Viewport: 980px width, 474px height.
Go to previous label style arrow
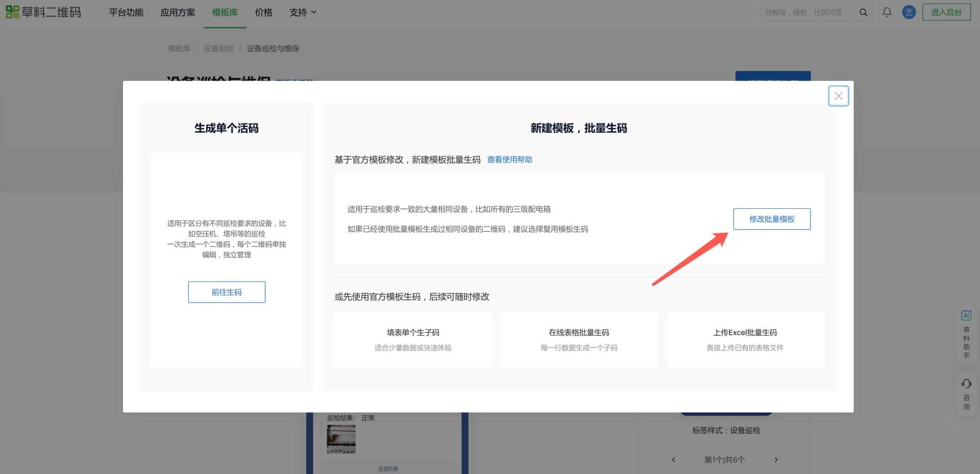point(673,460)
